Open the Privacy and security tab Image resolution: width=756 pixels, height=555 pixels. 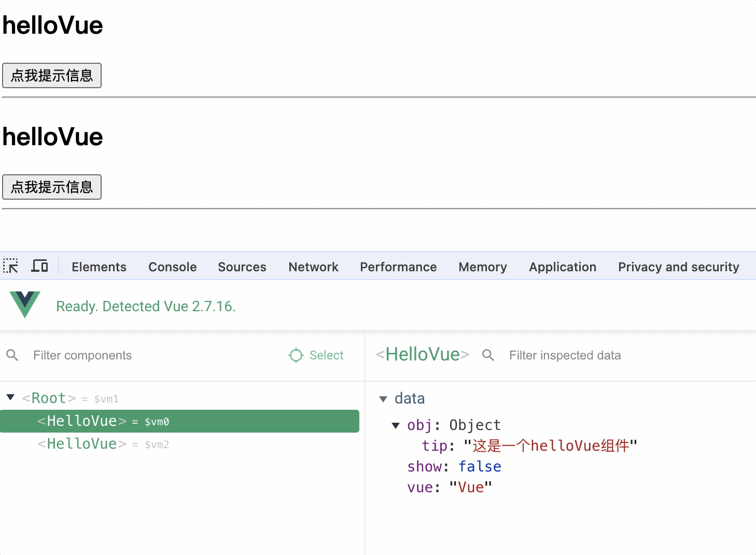[678, 267]
